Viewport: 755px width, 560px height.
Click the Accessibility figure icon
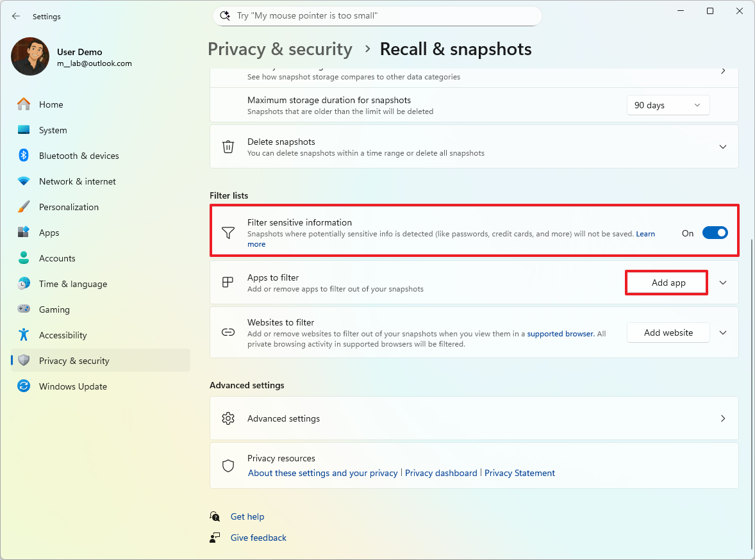pyautogui.click(x=24, y=335)
